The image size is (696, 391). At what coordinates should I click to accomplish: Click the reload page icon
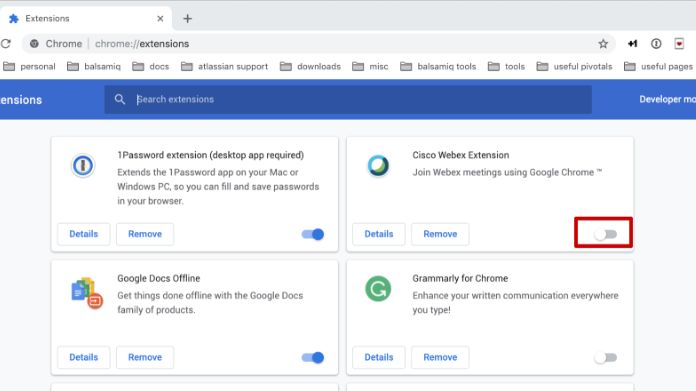(6, 43)
